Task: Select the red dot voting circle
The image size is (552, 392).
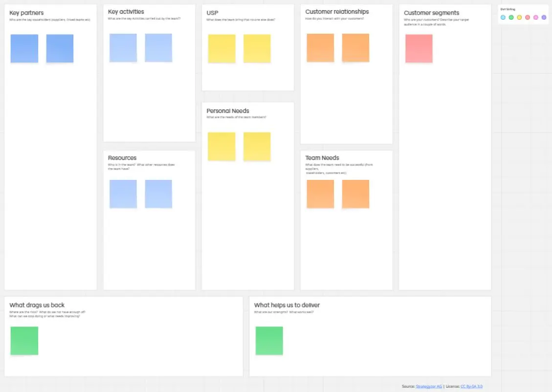Action: 528,17
